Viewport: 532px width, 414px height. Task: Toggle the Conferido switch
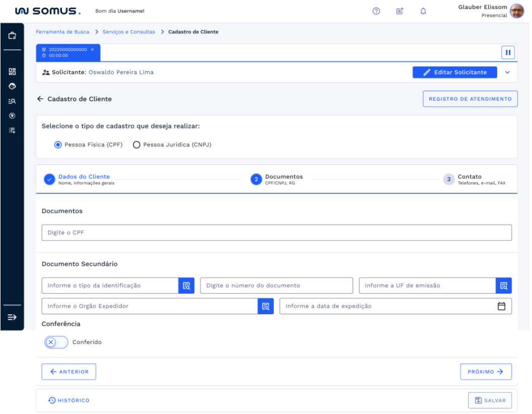point(56,342)
